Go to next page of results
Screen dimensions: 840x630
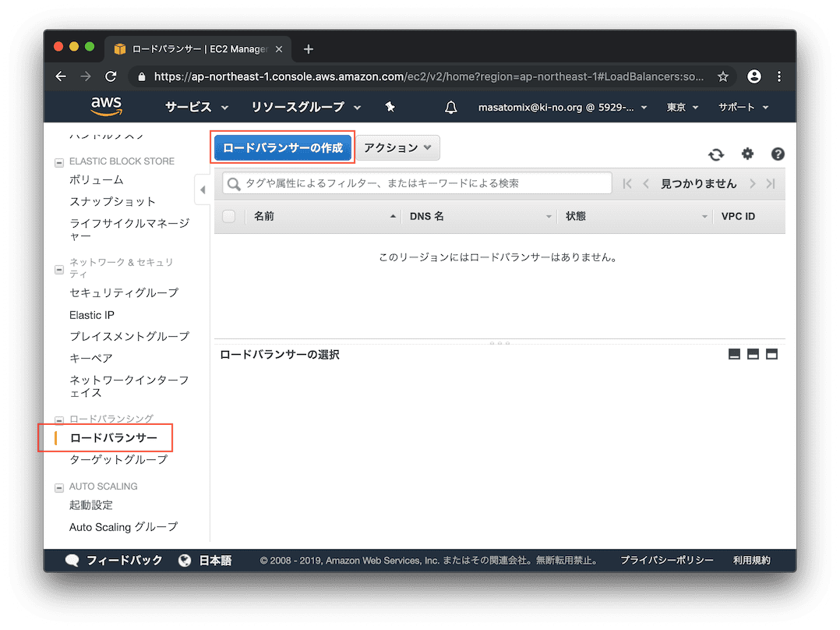tap(753, 184)
